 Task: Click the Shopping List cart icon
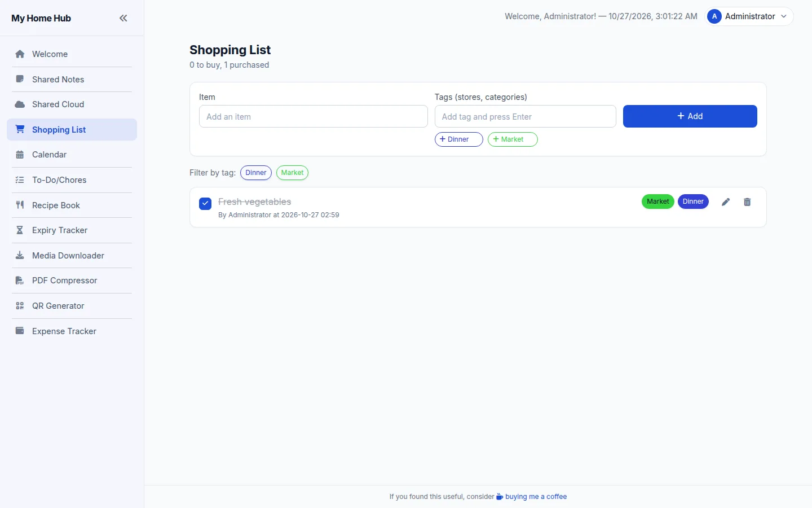click(x=20, y=129)
